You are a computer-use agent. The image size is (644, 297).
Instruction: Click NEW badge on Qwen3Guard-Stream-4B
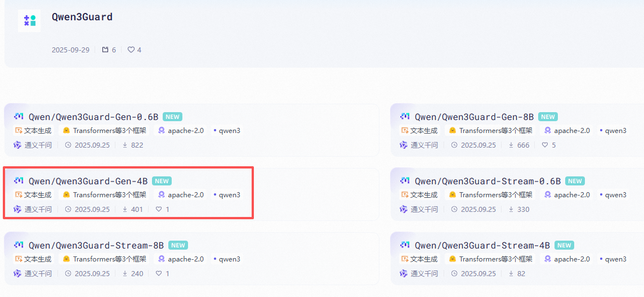(564, 245)
